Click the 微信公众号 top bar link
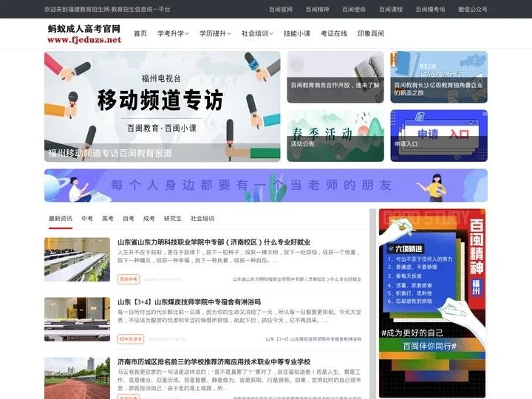This screenshot has width=532, height=399. coord(473,9)
